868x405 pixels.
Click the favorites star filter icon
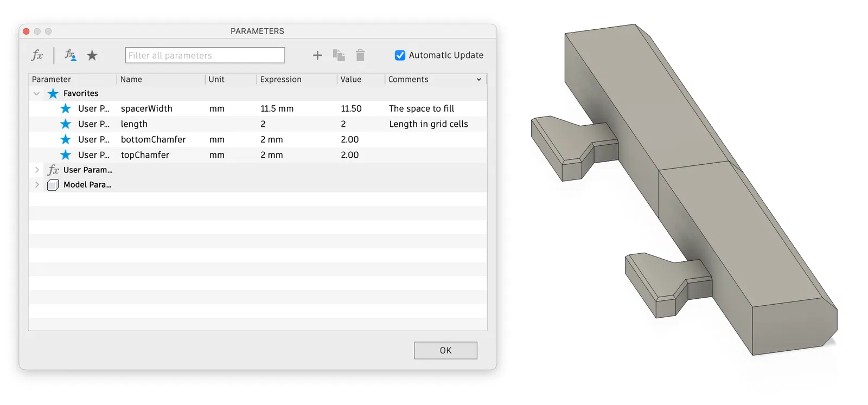(92, 55)
